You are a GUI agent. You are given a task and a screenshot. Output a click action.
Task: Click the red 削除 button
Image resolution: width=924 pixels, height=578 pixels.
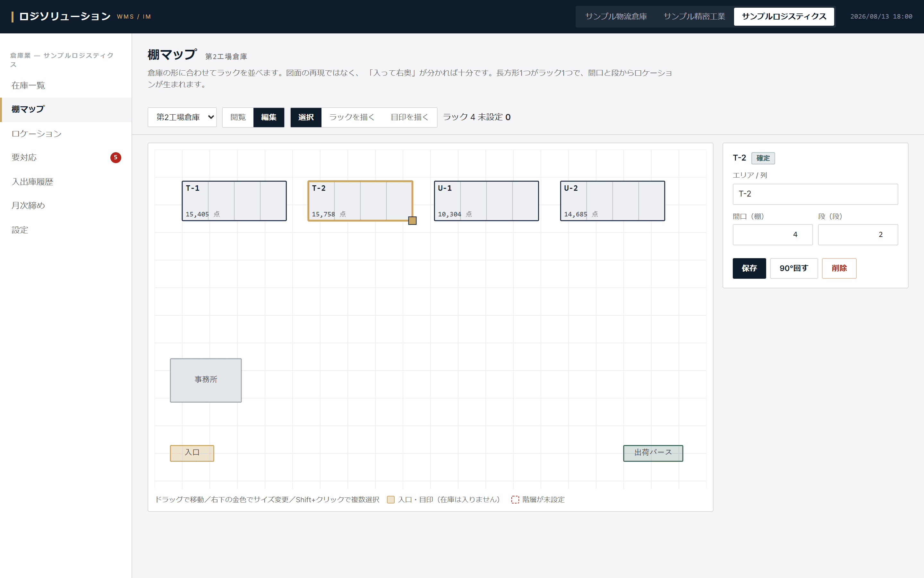839,268
